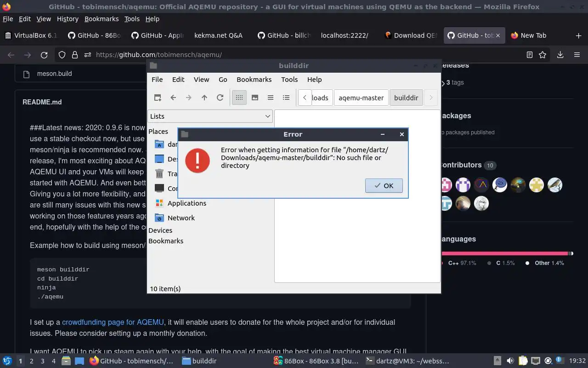Click the volume speaker tray icon
The image size is (588, 368).
pyautogui.click(x=510, y=361)
